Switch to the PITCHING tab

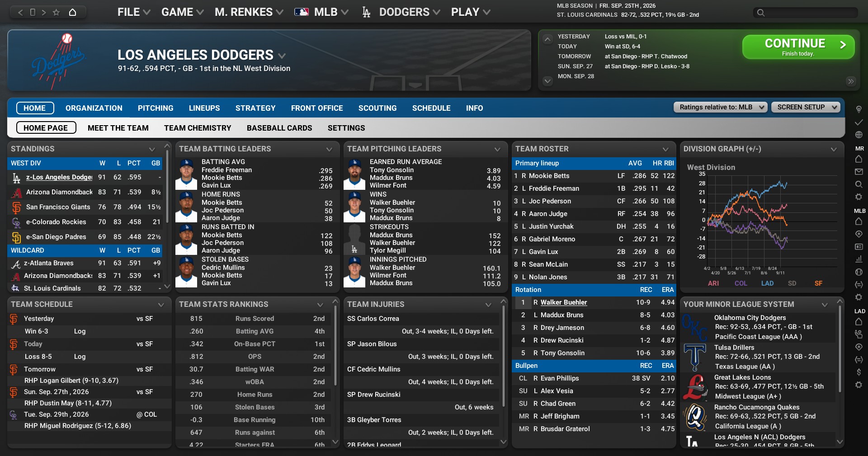156,108
